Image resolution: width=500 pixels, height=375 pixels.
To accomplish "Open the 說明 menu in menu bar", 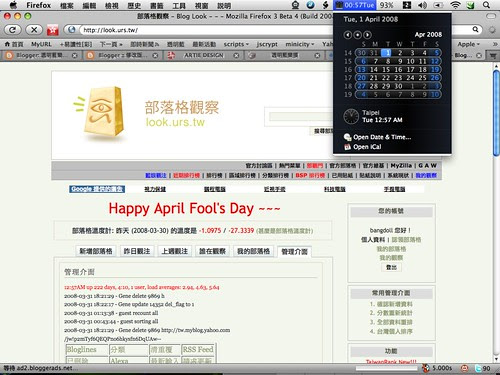I will click(x=224, y=5).
